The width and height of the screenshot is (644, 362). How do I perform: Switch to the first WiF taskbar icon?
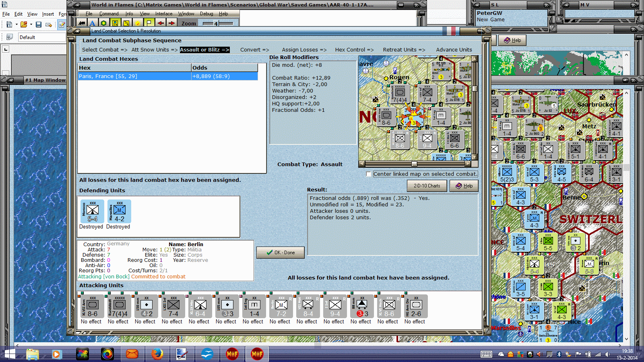click(232, 354)
